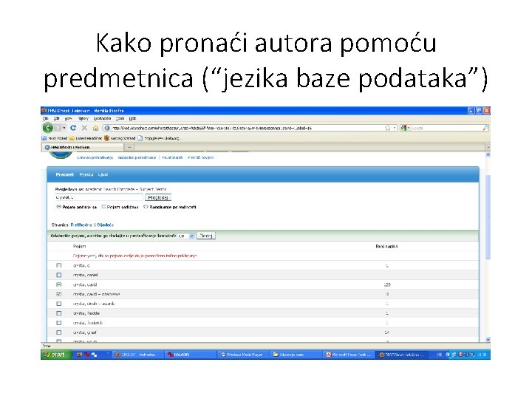This screenshot has height=399, width=532.
Task: Switch to the Predmeti tab
Action: 64,174
